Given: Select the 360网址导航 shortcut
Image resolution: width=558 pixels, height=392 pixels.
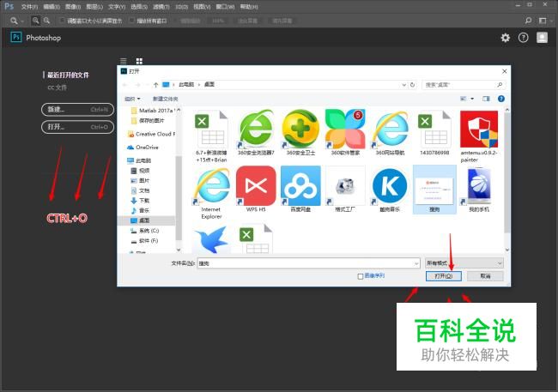Looking at the screenshot, I should pos(390,133).
